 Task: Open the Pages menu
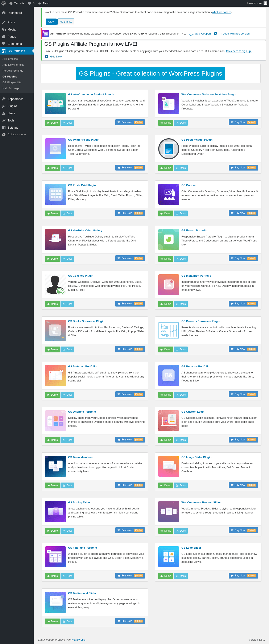[17, 37]
